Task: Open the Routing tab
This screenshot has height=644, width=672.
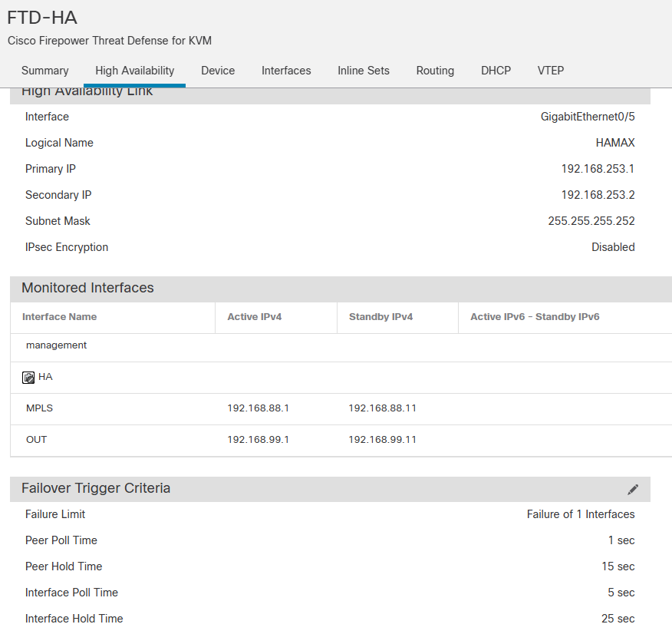Action: pos(435,71)
